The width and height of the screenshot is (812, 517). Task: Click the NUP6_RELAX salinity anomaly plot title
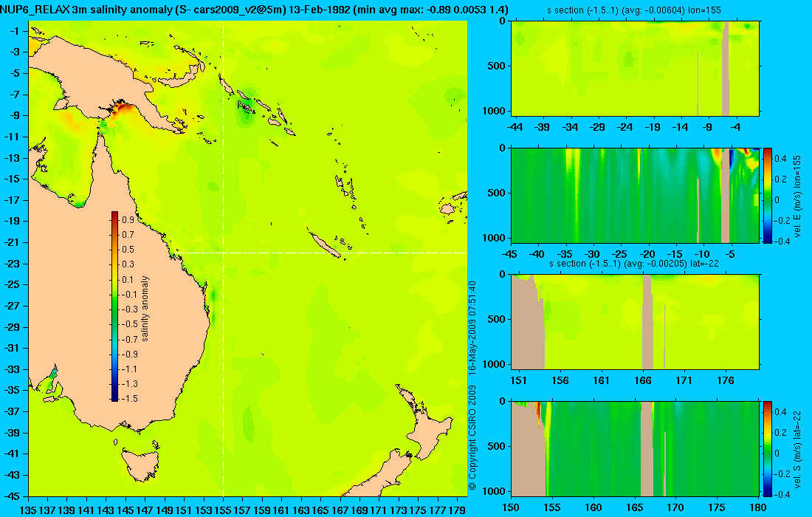254,10
